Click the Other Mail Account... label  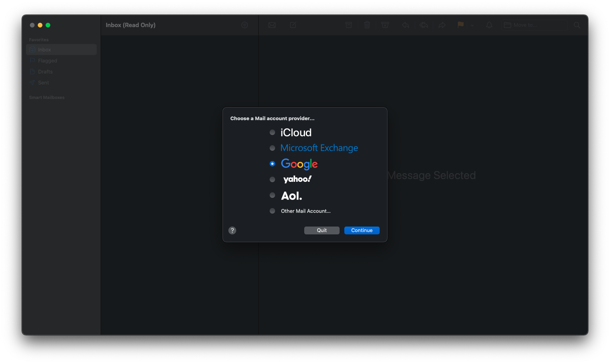pos(306,211)
